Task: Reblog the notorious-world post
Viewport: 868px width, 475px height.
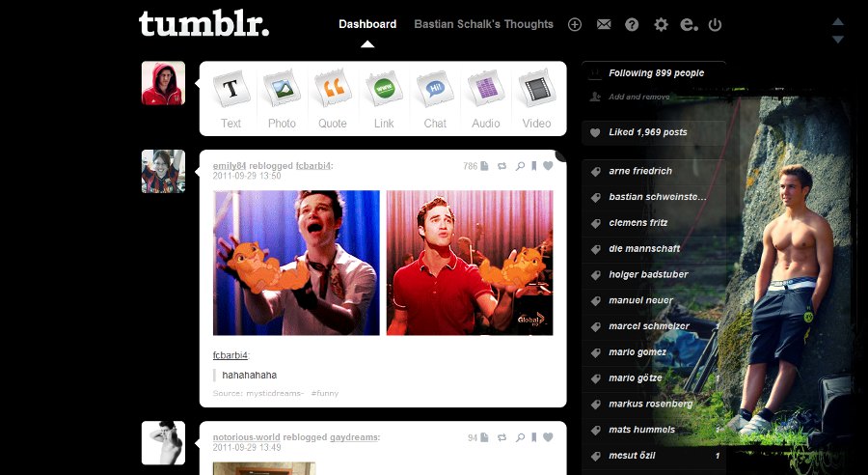Action: pyautogui.click(x=502, y=437)
